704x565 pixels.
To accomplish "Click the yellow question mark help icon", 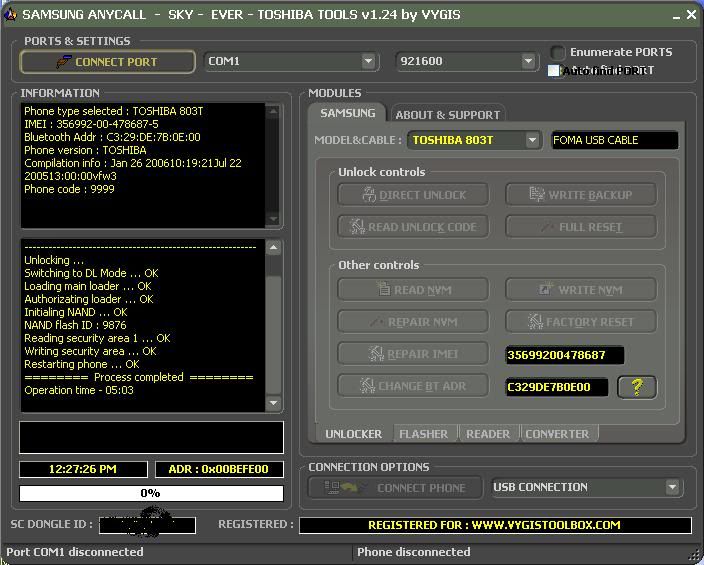I will [x=637, y=387].
